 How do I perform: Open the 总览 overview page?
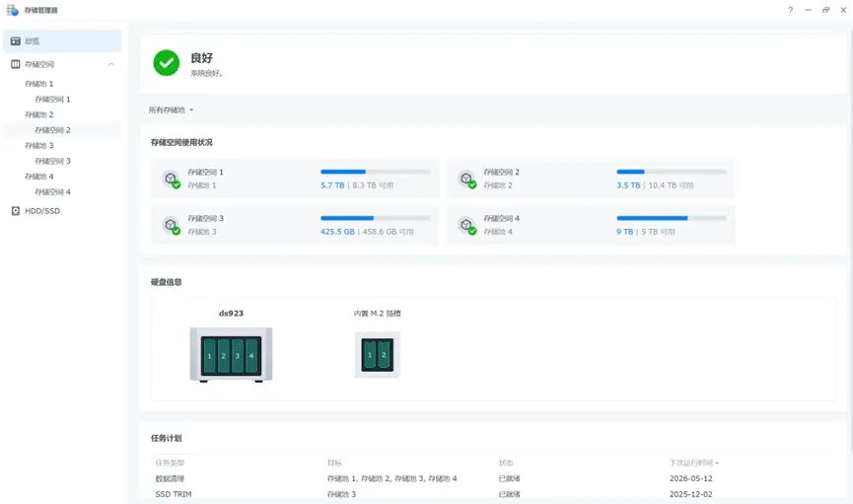(62, 41)
